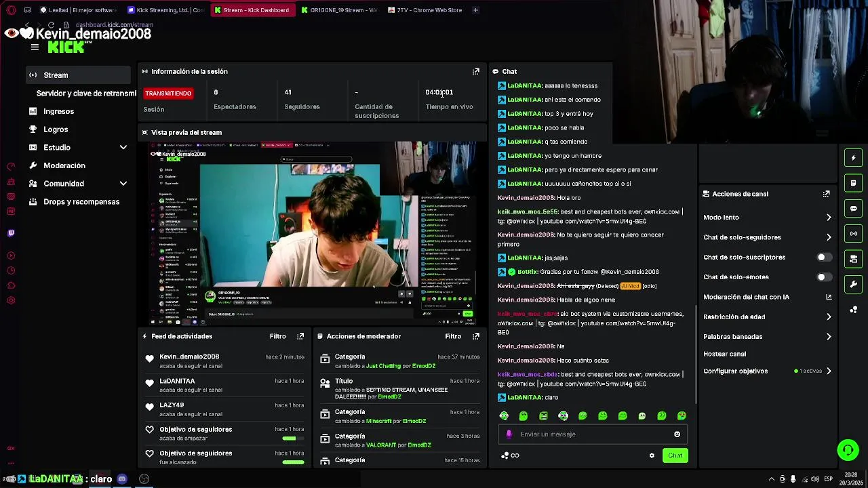Viewport: 868px width, 488px height.
Task: Open the document panel icon in right sidebar
Action: point(854,183)
